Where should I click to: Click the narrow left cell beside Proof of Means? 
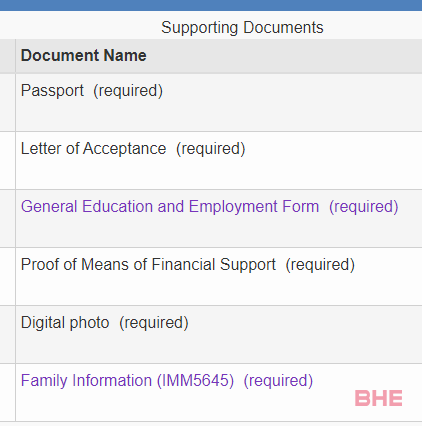(7, 276)
